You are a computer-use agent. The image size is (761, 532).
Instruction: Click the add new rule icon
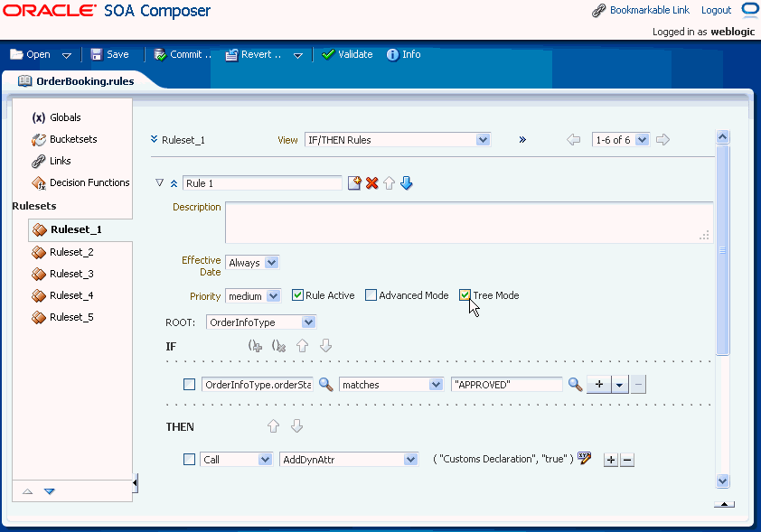click(354, 183)
